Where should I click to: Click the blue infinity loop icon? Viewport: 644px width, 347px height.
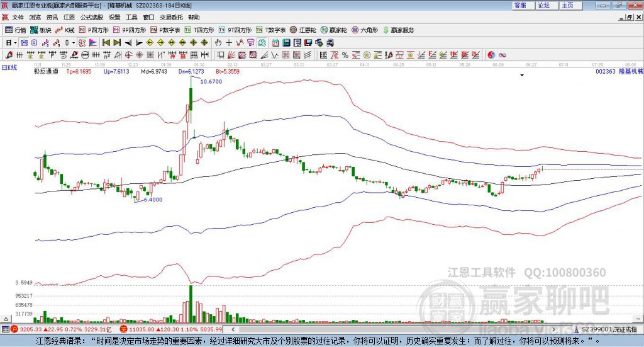coord(502,55)
